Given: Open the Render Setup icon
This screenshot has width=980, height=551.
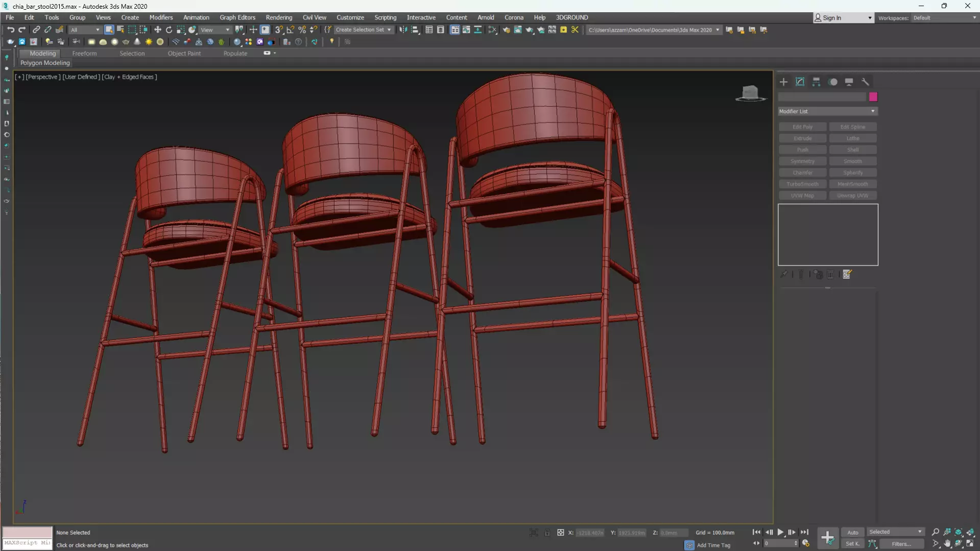Looking at the screenshot, I should [506, 30].
